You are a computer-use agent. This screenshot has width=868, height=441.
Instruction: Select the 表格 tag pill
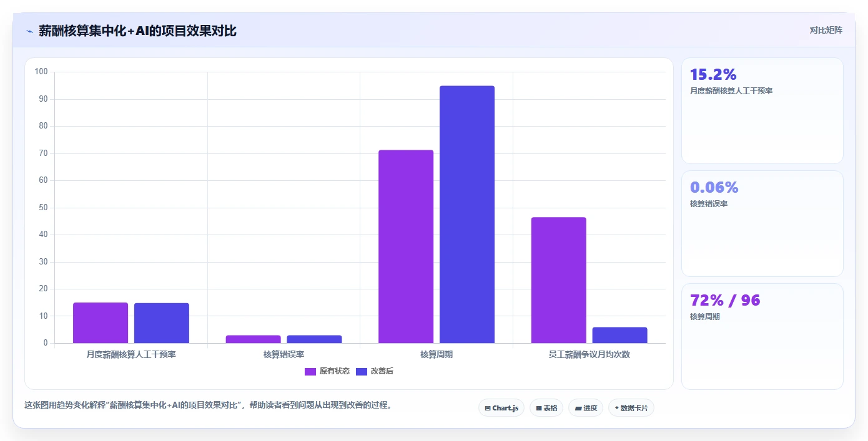click(x=546, y=408)
